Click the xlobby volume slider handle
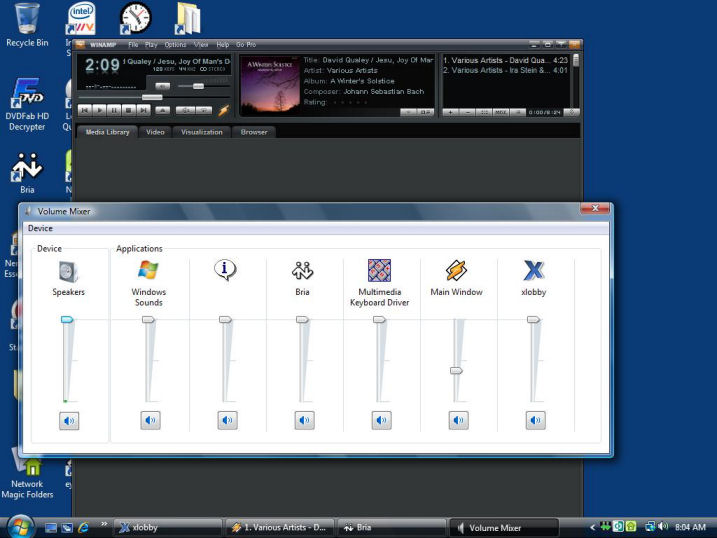The height and width of the screenshot is (538, 717). [534, 320]
